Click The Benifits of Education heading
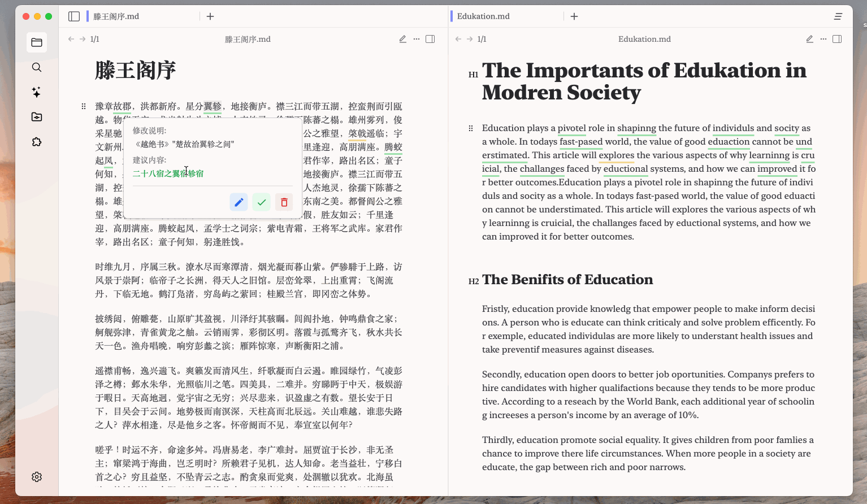Viewport: 867px width, 504px height. click(x=567, y=280)
